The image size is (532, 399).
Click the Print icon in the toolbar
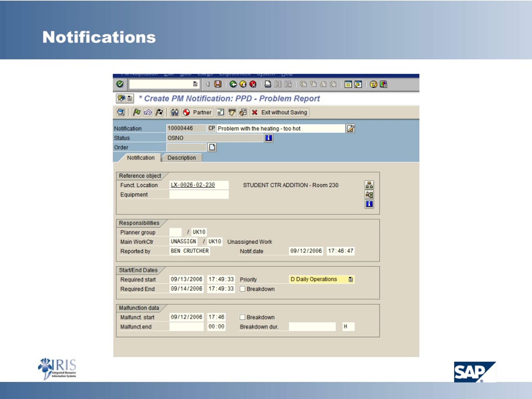point(268,84)
